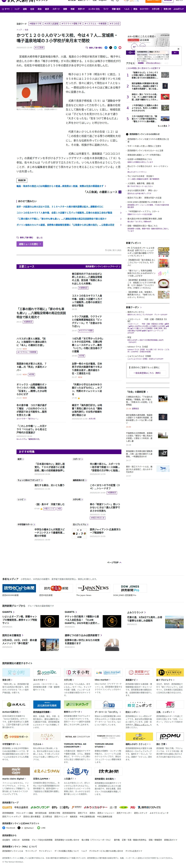The width and height of the screenshot is (186, 868).
Task: Click 人生適ソング logo tile
Action: (x=78, y=771)
